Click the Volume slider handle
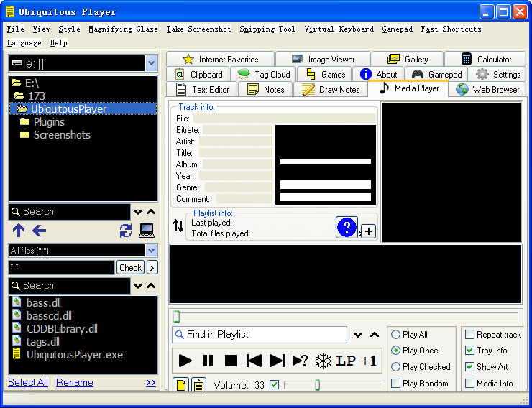Viewport: 532px width, 408px height. pos(317,386)
